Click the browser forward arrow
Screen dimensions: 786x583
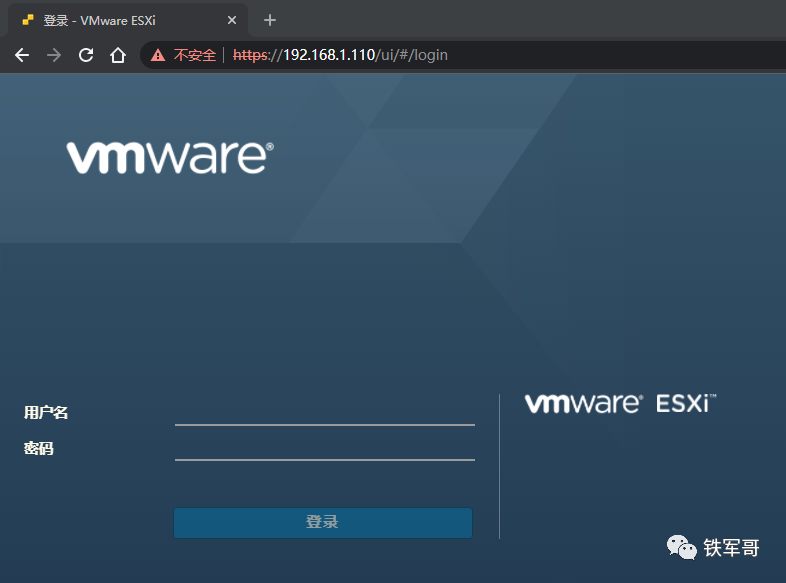[54, 55]
